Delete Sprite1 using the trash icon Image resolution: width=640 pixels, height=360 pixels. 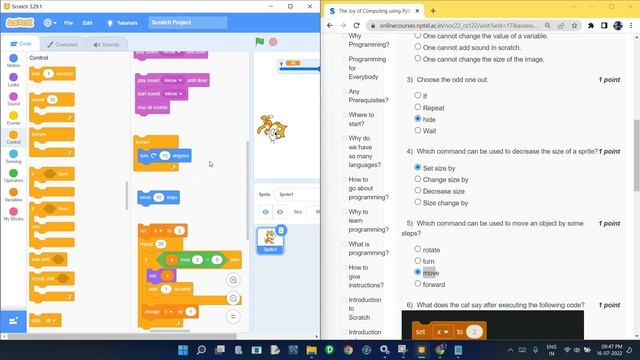(281, 231)
